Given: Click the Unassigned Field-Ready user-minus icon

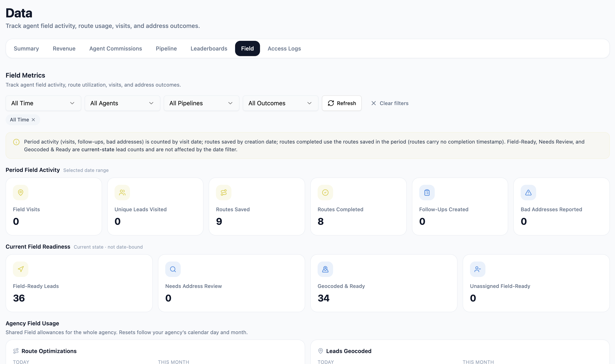Looking at the screenshot, I should (478, 269).
